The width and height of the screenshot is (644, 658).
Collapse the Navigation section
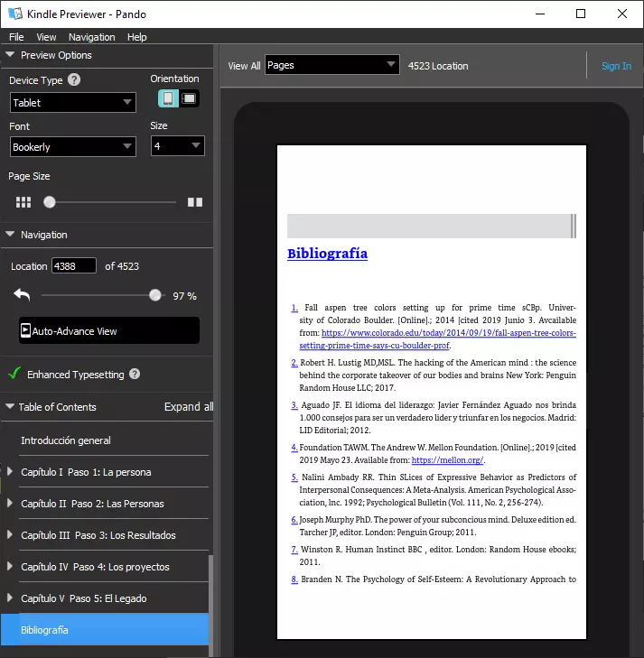coord(10,234)
